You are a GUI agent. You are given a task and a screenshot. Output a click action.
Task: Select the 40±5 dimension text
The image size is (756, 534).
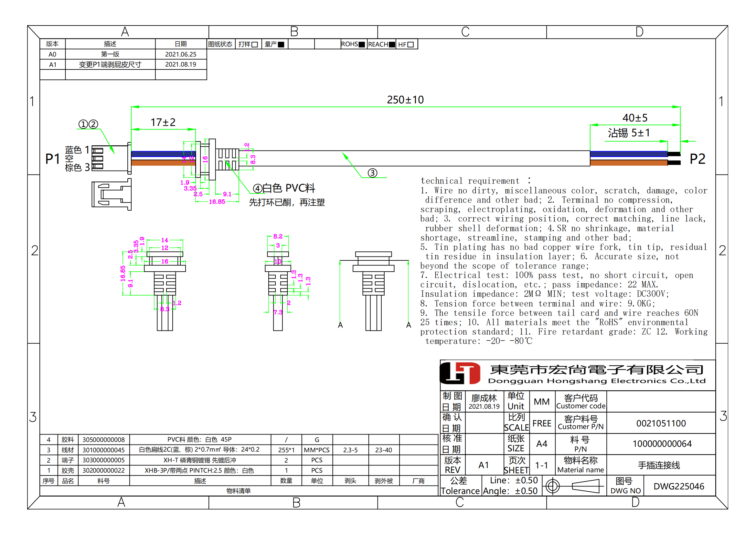635,118
